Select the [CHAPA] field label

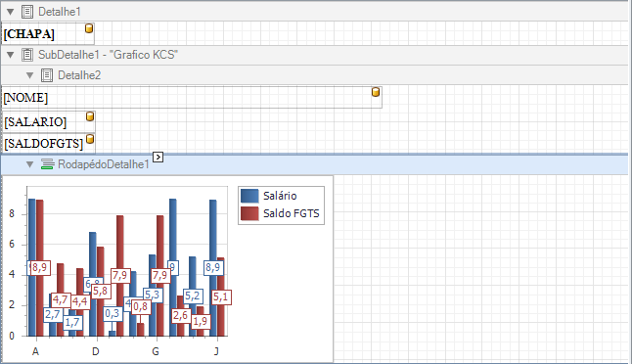28,34
